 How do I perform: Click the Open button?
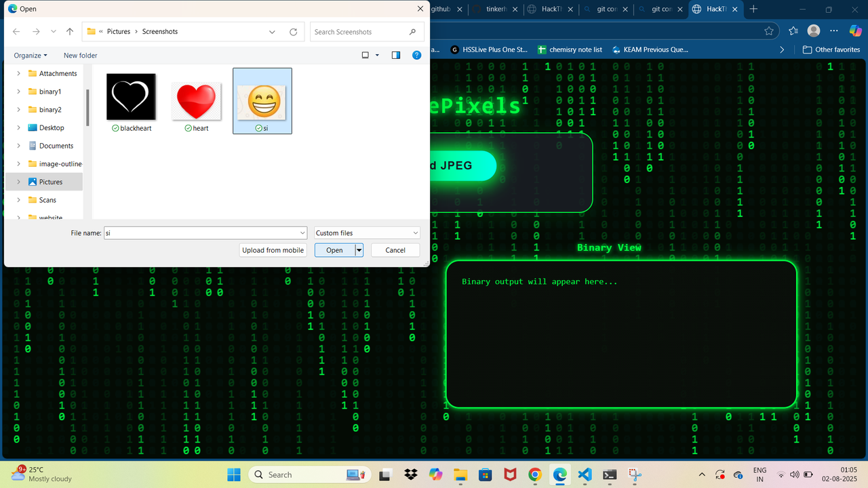pos(334,250)
